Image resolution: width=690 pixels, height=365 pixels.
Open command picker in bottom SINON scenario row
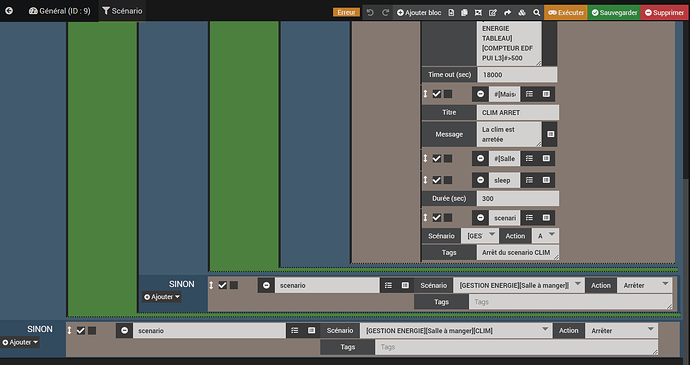pyautogui.click(x=312, y=330)
